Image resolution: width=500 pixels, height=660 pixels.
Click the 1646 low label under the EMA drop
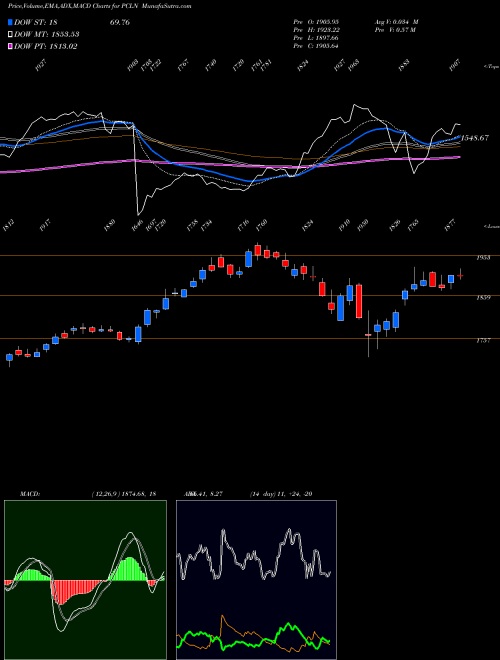click(x=138, y=226)
